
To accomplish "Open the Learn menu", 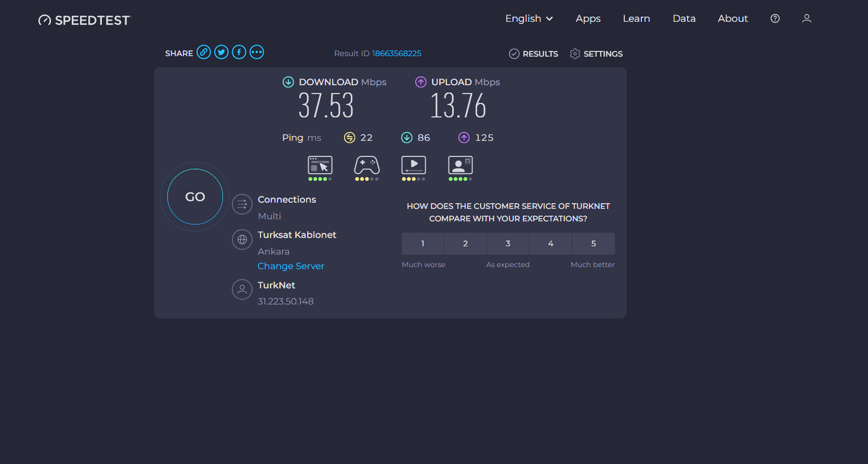I will pos(637,19).
